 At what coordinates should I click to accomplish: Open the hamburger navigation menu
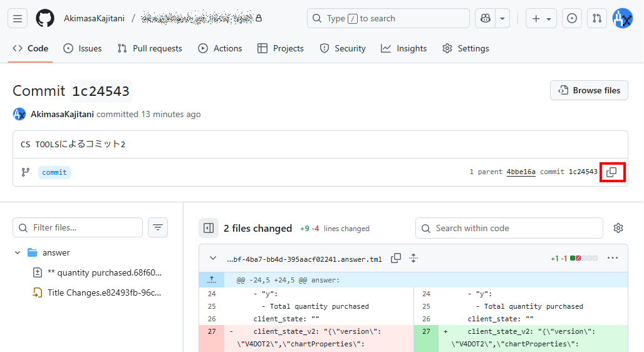[x=18, y=18]
